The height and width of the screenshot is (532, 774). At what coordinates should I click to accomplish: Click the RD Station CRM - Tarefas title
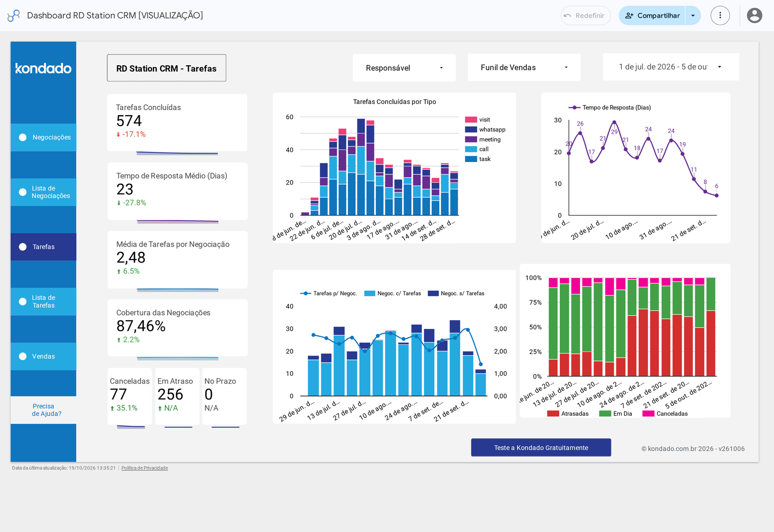166,68
